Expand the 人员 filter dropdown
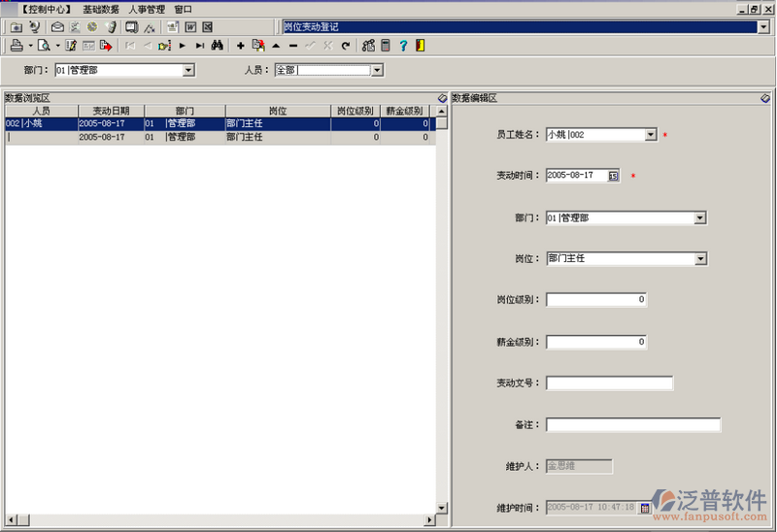This screenshot has width=777, height=532. 377,70
